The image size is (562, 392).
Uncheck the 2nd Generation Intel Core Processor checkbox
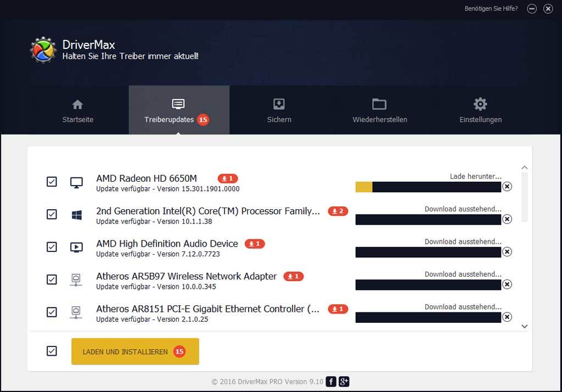(x=52, y=214)
